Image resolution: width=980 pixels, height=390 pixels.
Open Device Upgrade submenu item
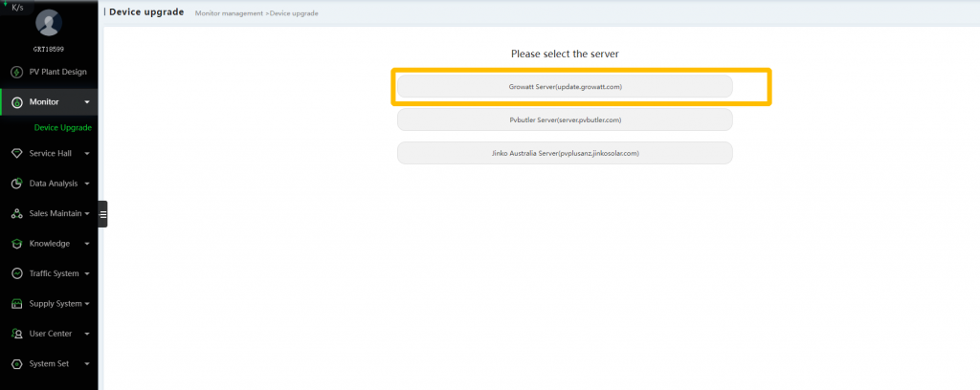tap(62, 127)
